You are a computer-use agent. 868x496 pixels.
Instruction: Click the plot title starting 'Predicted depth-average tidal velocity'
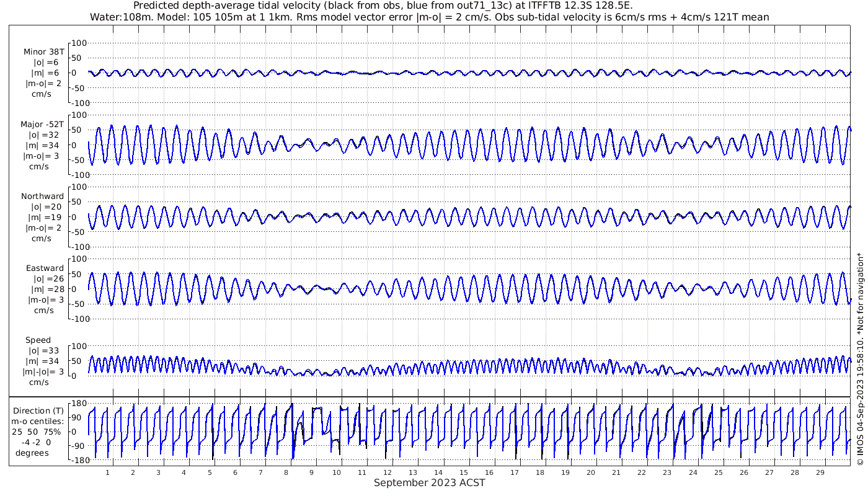click(383, 6)
